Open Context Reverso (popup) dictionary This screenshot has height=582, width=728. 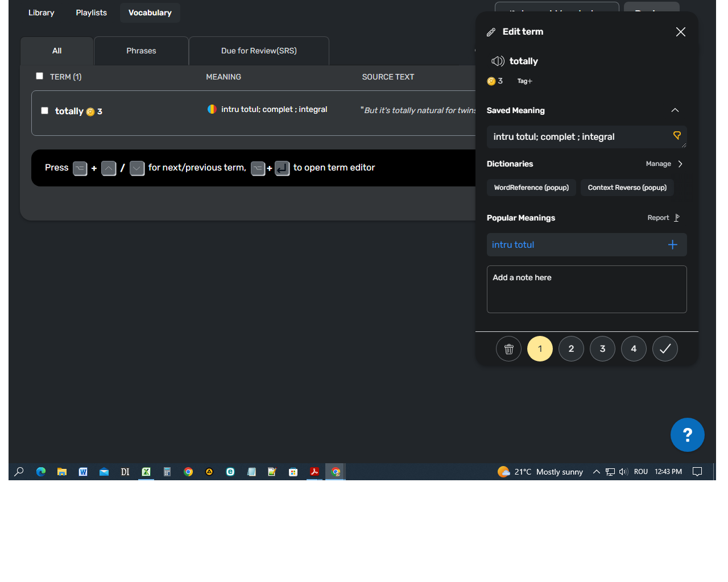[627, 188]
